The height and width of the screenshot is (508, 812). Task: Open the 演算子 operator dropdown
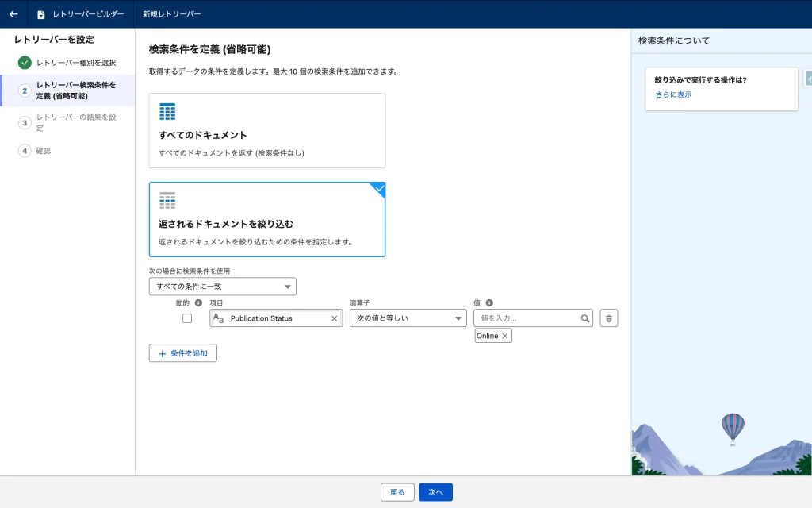(x=408, y=318)
